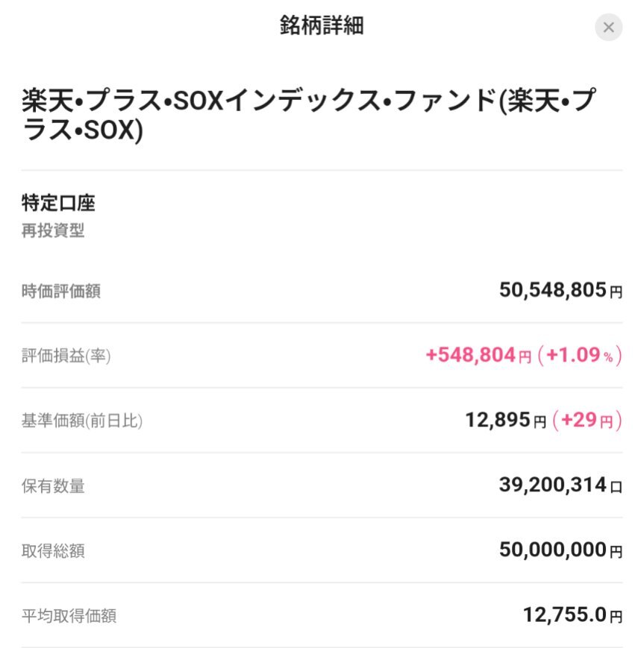
Task: Tap the 銘柄詳細 header title
Action: [322, 25]
